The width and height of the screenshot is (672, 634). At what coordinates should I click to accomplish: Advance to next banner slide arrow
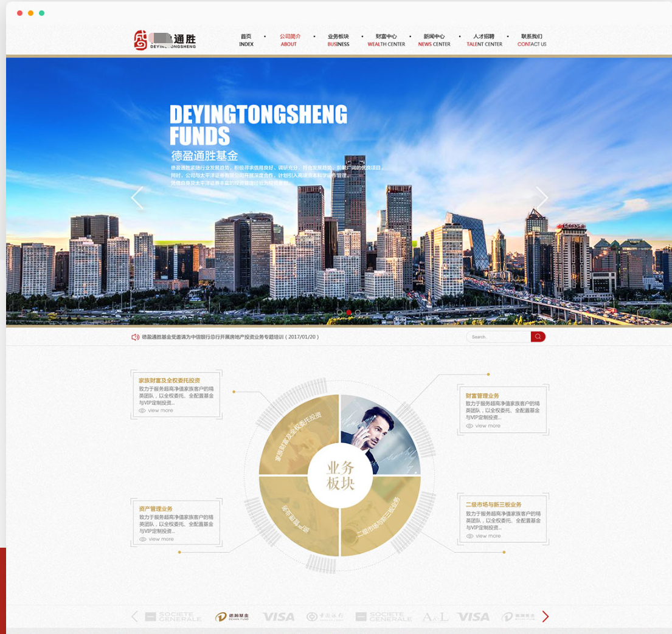541,198
